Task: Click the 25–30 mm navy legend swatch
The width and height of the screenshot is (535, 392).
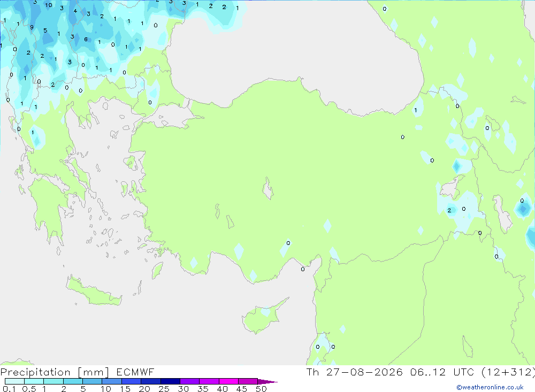Action: point(170,381)
